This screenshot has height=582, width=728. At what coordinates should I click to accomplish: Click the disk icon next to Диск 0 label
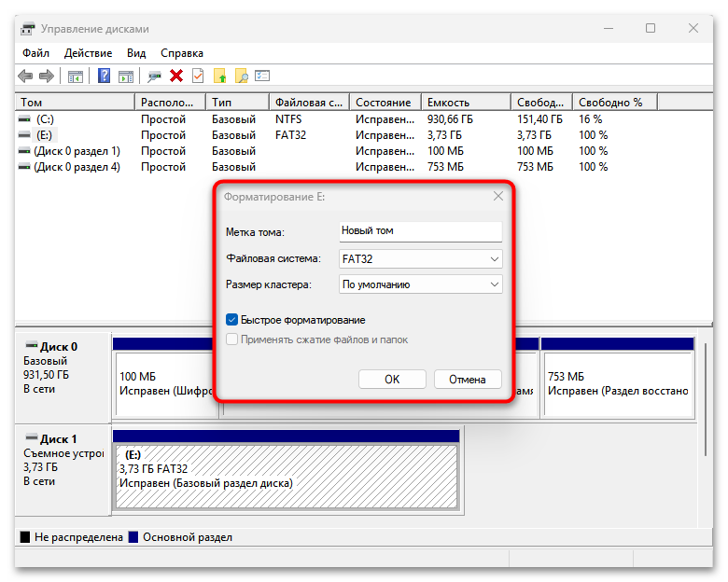click(x=32, y=345)
